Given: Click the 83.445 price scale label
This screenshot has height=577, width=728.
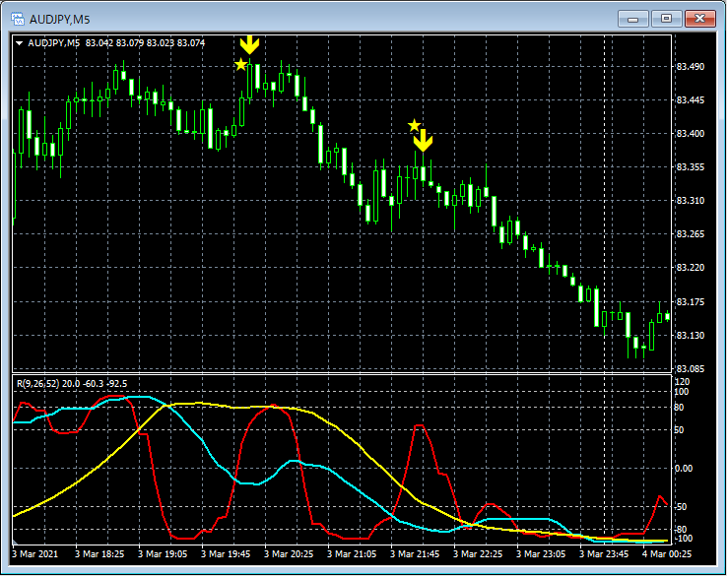Looking at the screenshot, I should (x=690, y=100).
